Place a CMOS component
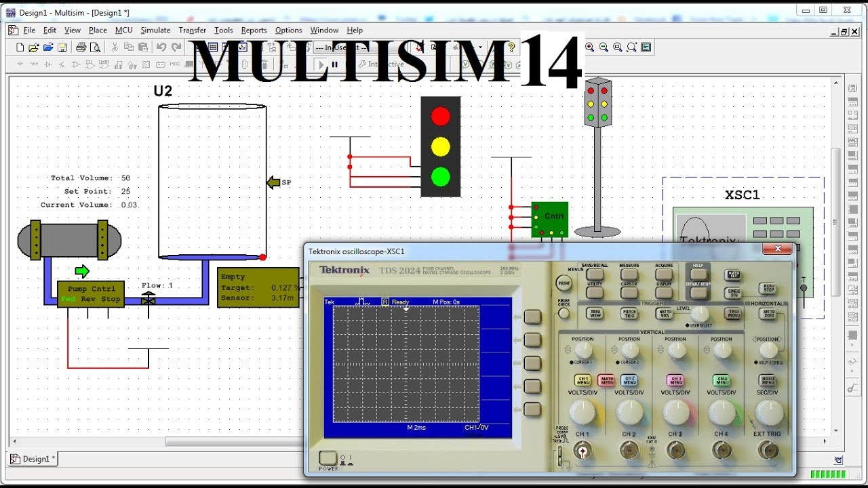Viewport: 868px width, 488px height. pos(104,65)
